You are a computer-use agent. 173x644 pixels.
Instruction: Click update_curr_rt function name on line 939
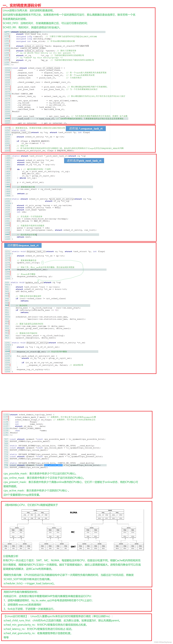34,282
